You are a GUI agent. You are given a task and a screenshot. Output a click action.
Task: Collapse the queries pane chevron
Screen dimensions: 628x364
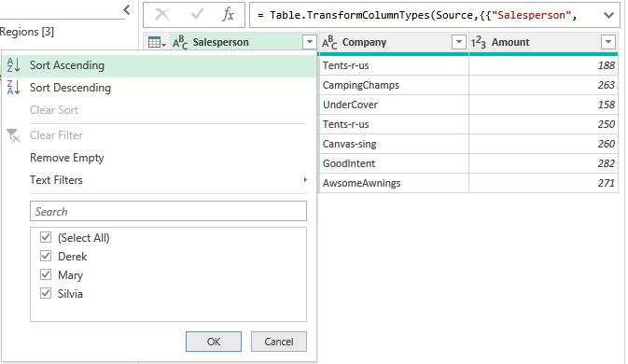tap(127, 9)
